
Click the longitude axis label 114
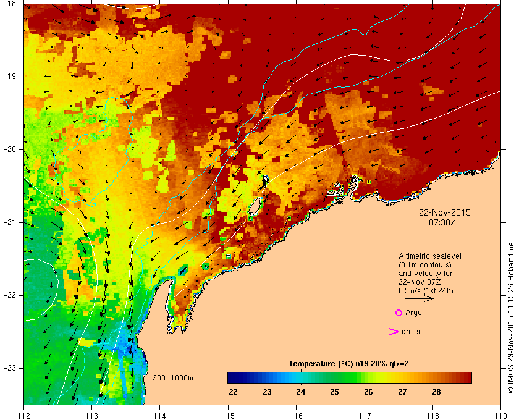click(160, 415)
